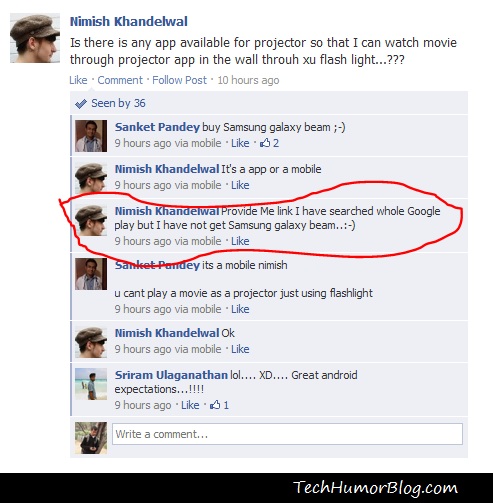Like the main post by Nimish
The image size is (493, 503).
point(78,80)
